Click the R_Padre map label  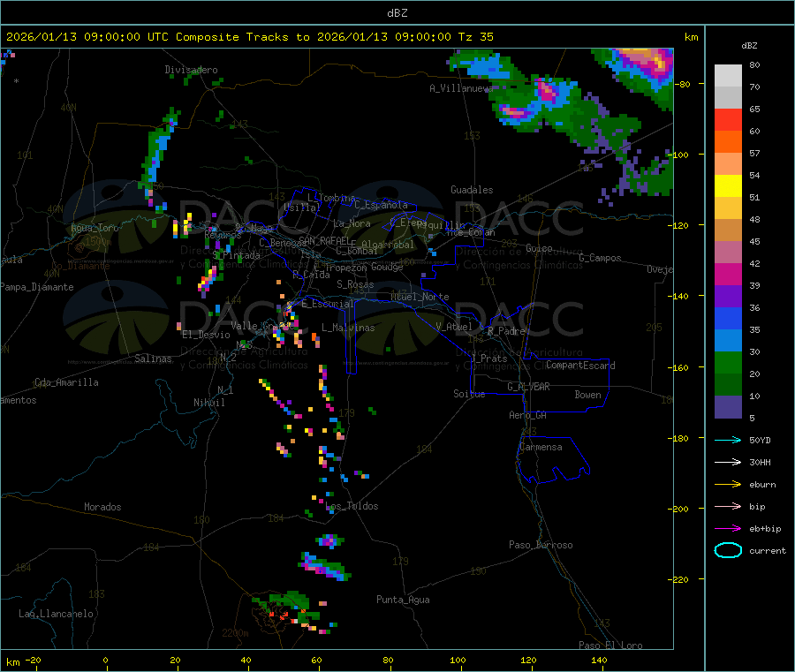[506, 331]
